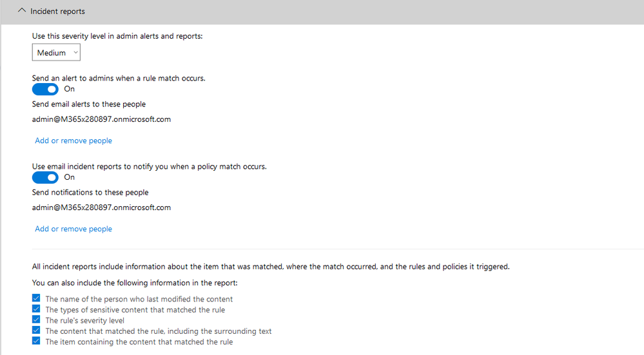The height and width of the screenshot is (355, 644).
Task: Uncheck name of person who last modified
Action: click(36, 298)
